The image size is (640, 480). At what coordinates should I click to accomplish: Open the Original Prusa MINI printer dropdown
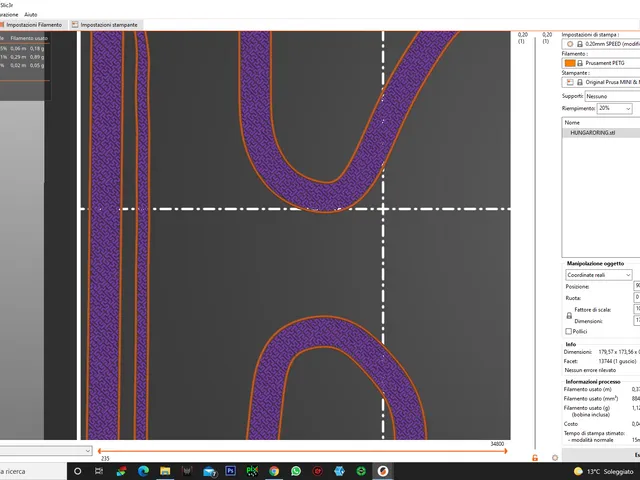[x=601, y=82]
